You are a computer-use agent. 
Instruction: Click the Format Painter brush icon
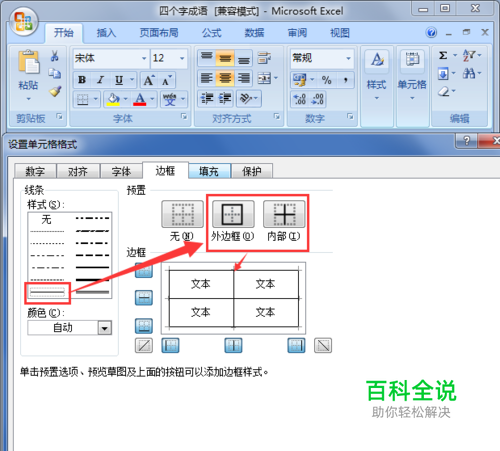(55, 91)
